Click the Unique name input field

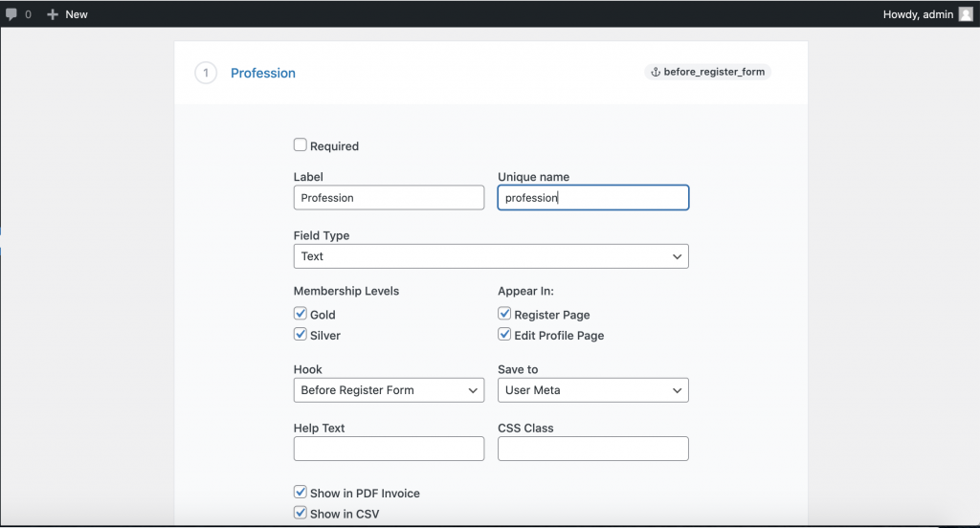coord(593,197)
